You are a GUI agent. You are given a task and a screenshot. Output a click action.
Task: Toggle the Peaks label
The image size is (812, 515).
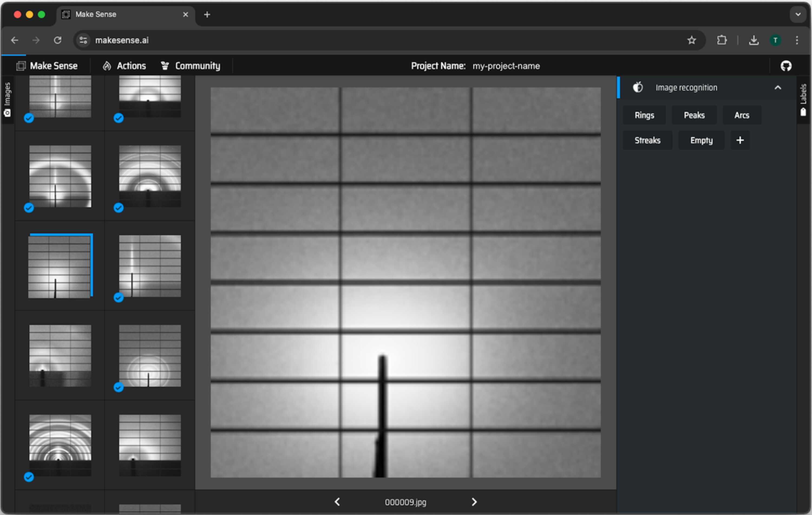point(694,115)
